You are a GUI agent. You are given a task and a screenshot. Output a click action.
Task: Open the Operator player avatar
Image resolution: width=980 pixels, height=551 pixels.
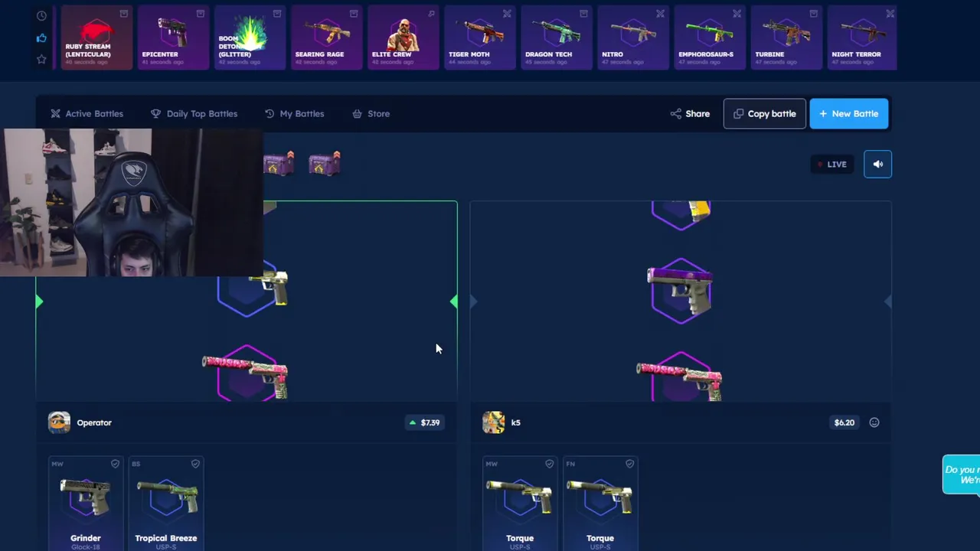59,422
